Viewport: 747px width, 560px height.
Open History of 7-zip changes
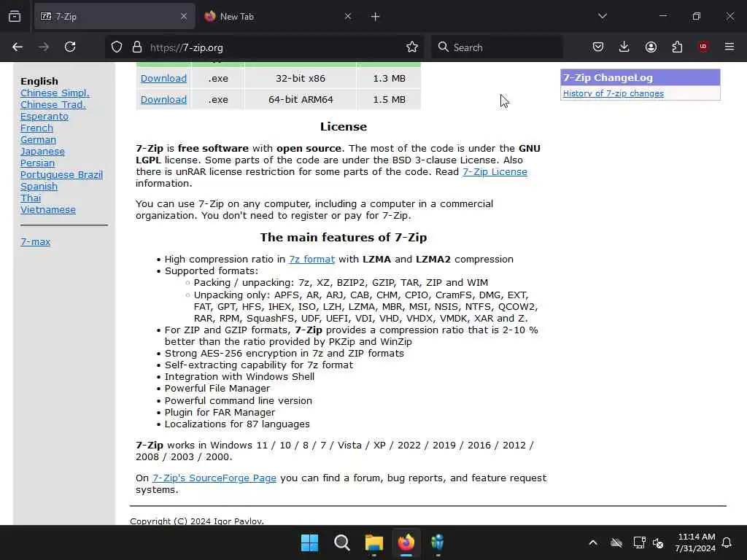coord(613,93)
